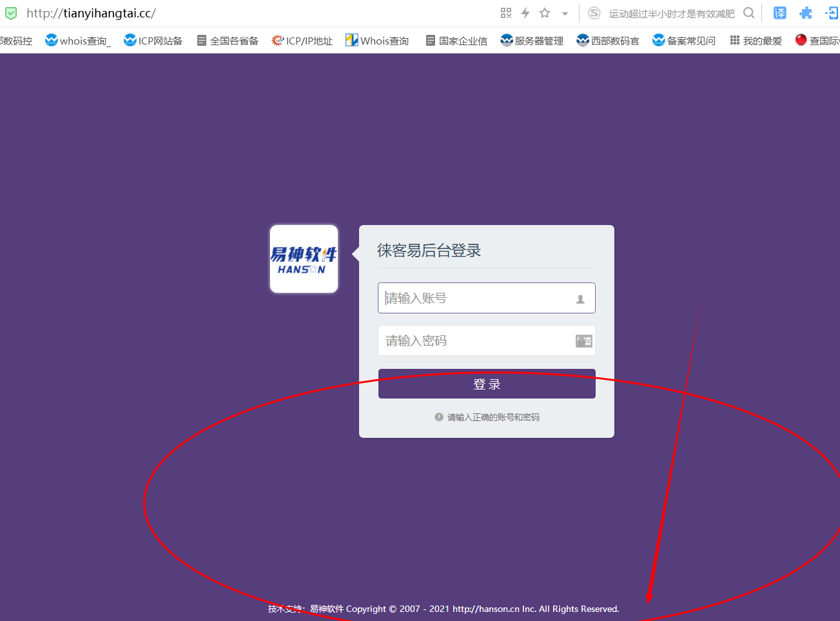Open the hanson.cn link in the page footer
The height and width of the screenshot is (621, 840).
(x=489, y=608)
